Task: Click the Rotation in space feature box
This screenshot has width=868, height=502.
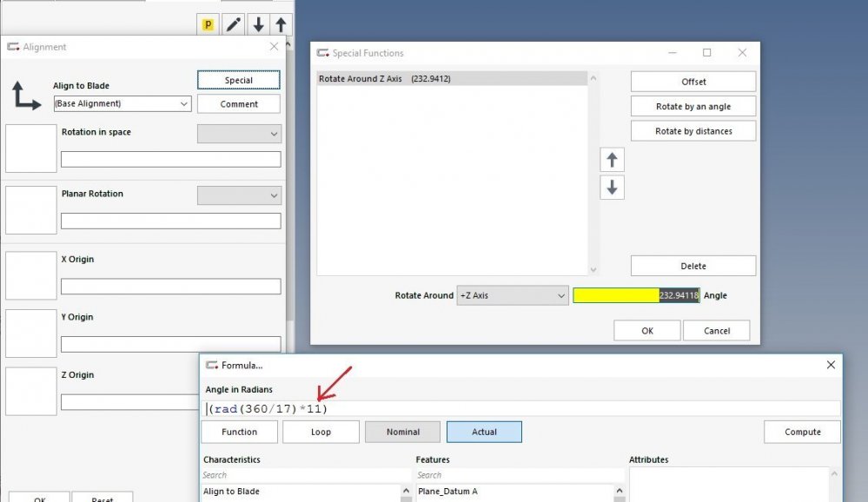Action: tap(31, 149)
